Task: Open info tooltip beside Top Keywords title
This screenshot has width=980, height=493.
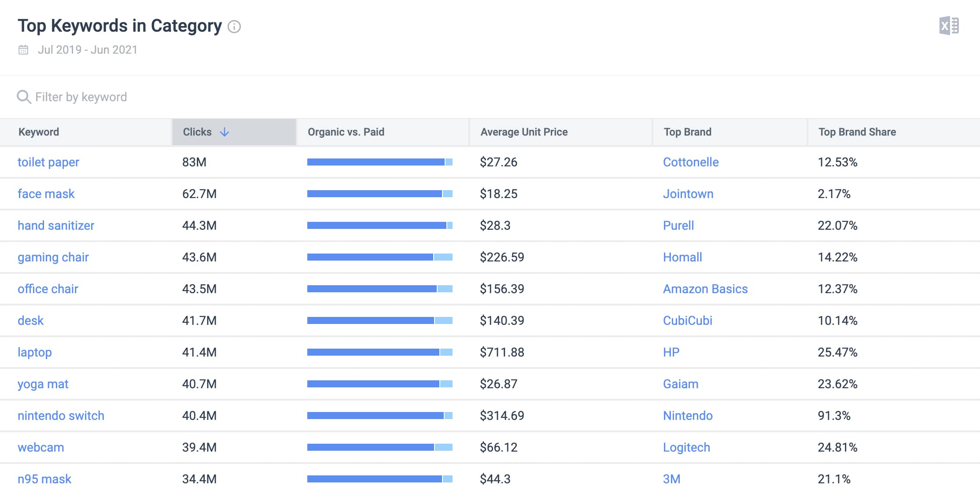Action: click(x=234, y=27)
